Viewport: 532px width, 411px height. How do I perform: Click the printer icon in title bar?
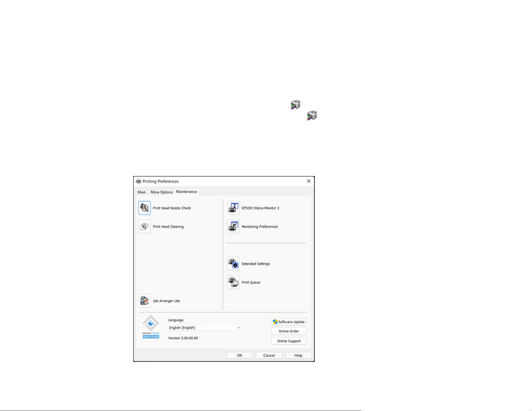click(138, 181)
